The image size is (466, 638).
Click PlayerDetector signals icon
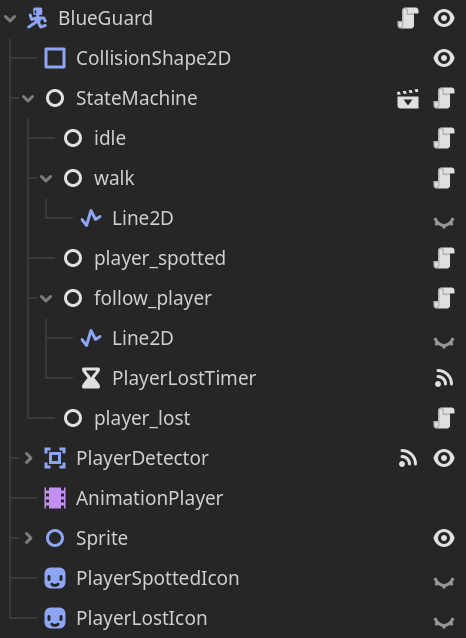[x=408, y=459]
